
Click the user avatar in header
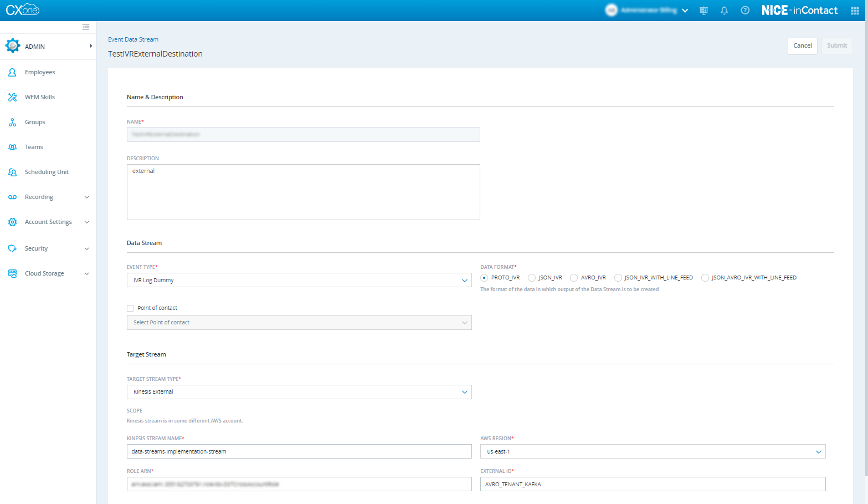(611, 10)
